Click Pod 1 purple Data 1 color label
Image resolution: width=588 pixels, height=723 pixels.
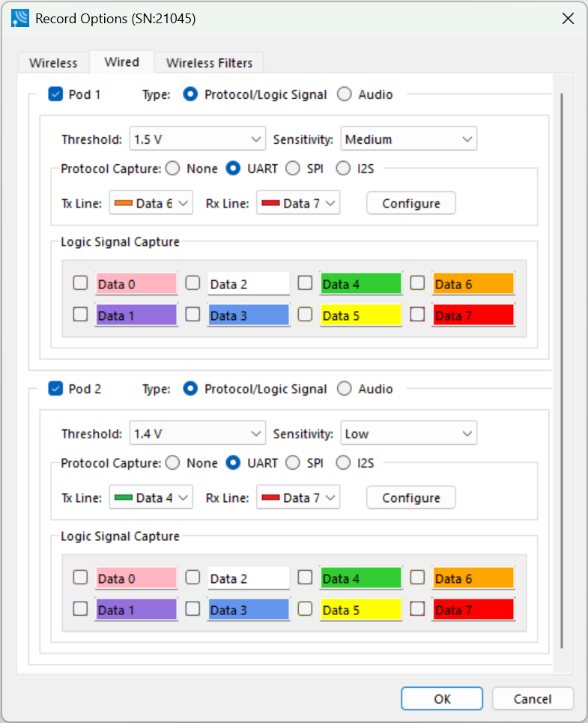[x=136, y=315]
